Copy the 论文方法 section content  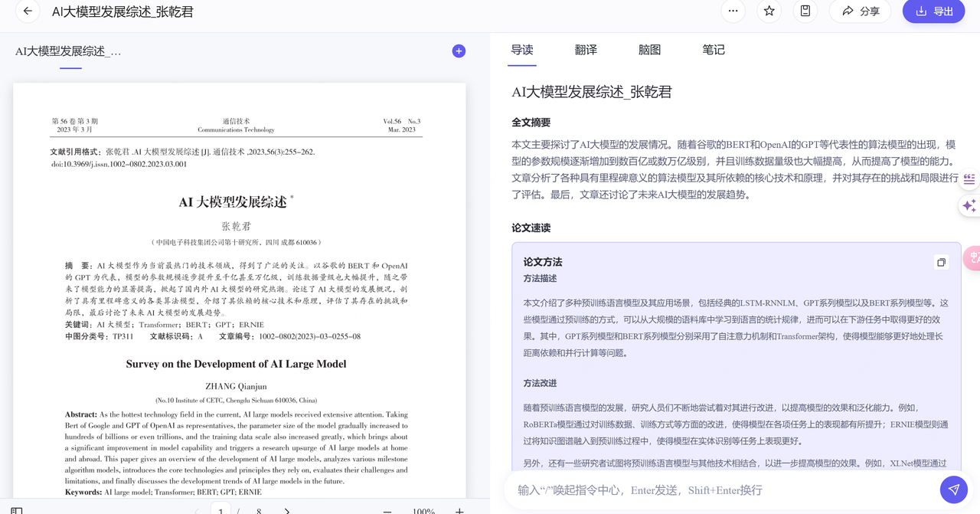941,262
